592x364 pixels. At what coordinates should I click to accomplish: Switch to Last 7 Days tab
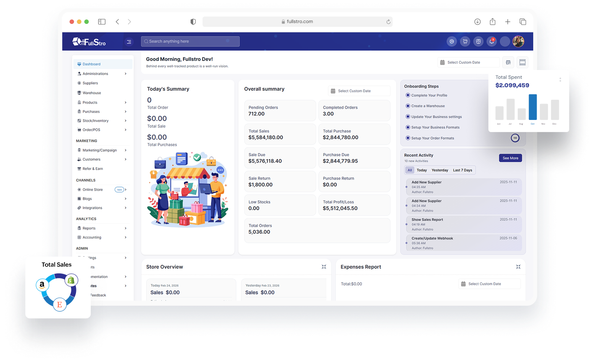click(462, 170)
